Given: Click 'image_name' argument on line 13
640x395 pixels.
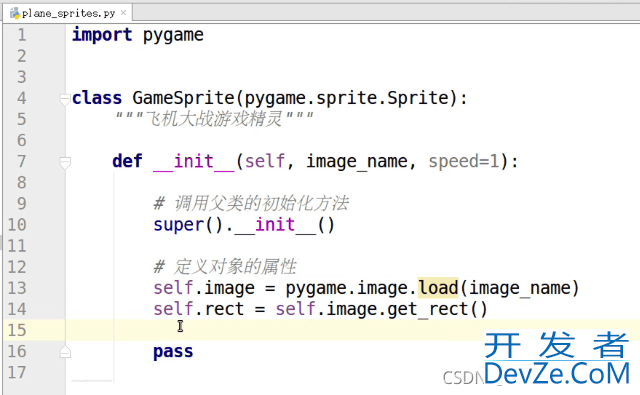Looking at the screenshot, I should click(520, 288).
